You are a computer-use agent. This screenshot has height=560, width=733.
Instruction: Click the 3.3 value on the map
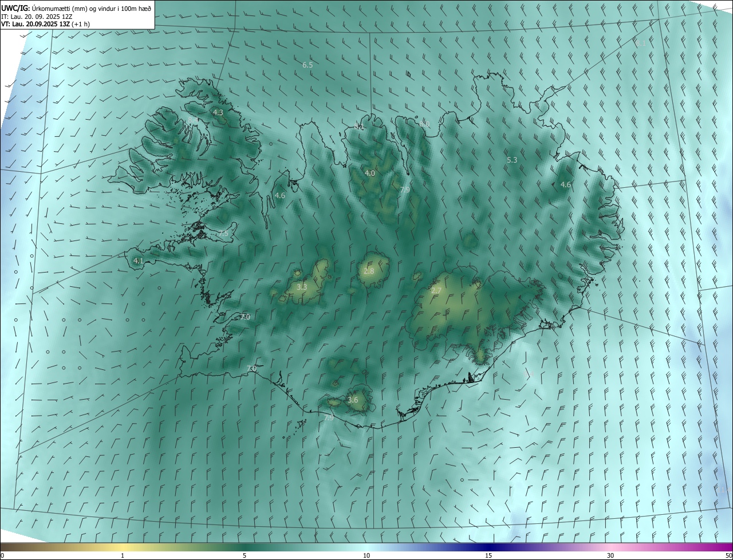pos(302,287)
